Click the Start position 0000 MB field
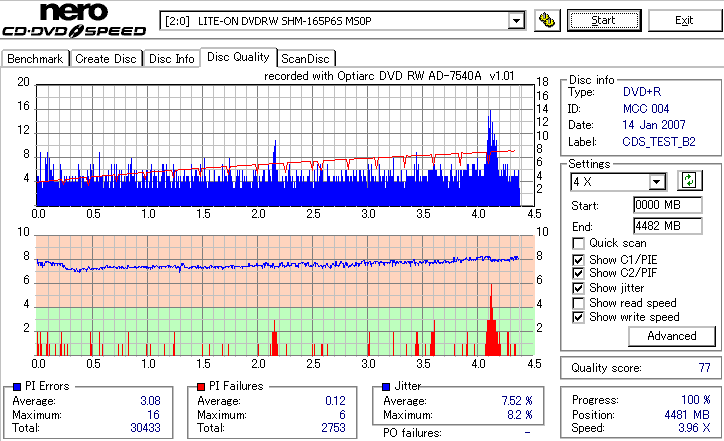This screenshot has width=724, height=441. tap(668, 205)
